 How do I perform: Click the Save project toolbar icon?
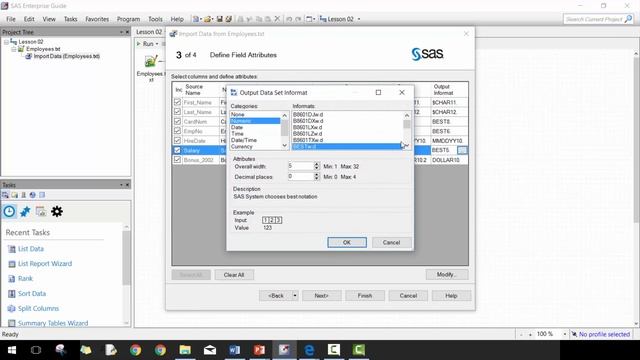pos(220,19)
